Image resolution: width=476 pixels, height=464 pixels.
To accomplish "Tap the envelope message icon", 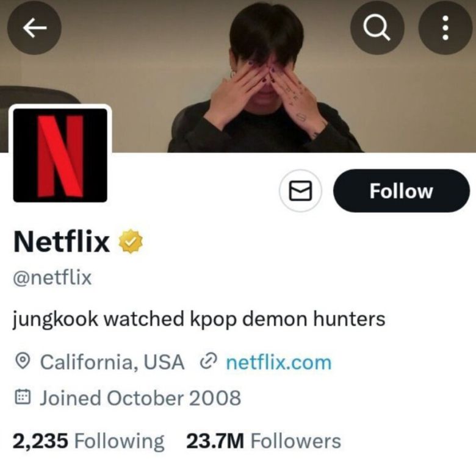I will coord(300,191).
